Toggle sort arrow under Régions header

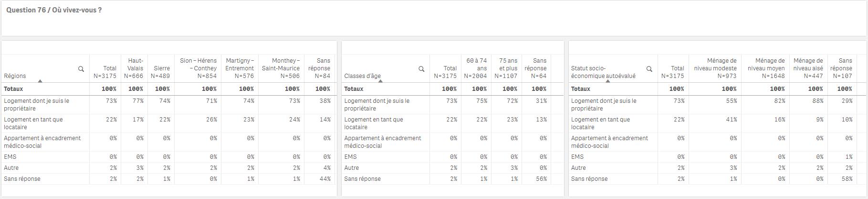tap(40, 81)
